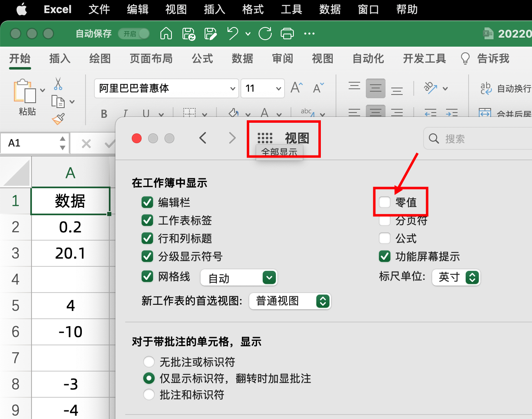This screenshot has height=419, width=532.
Task: Click the Select All corner triangle
Action: pos(16,173)
